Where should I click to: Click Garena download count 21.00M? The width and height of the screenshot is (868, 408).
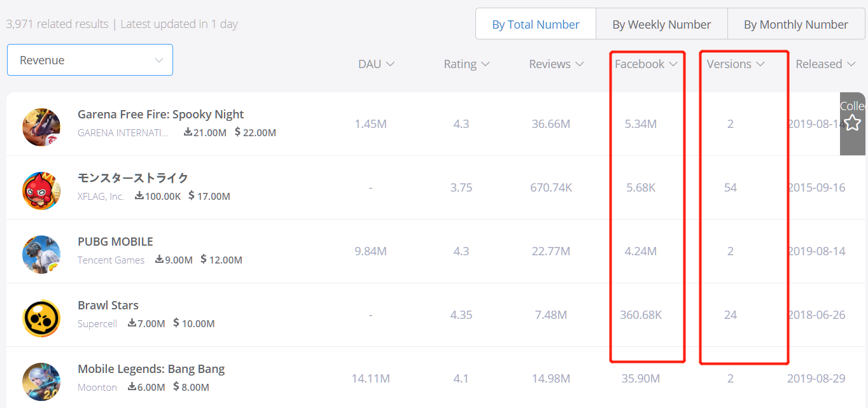[205, 132]
